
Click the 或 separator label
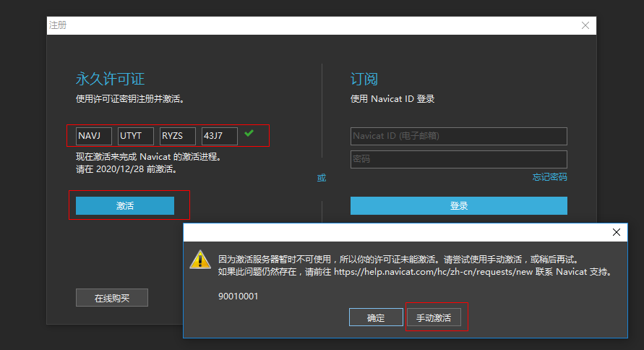322,178
